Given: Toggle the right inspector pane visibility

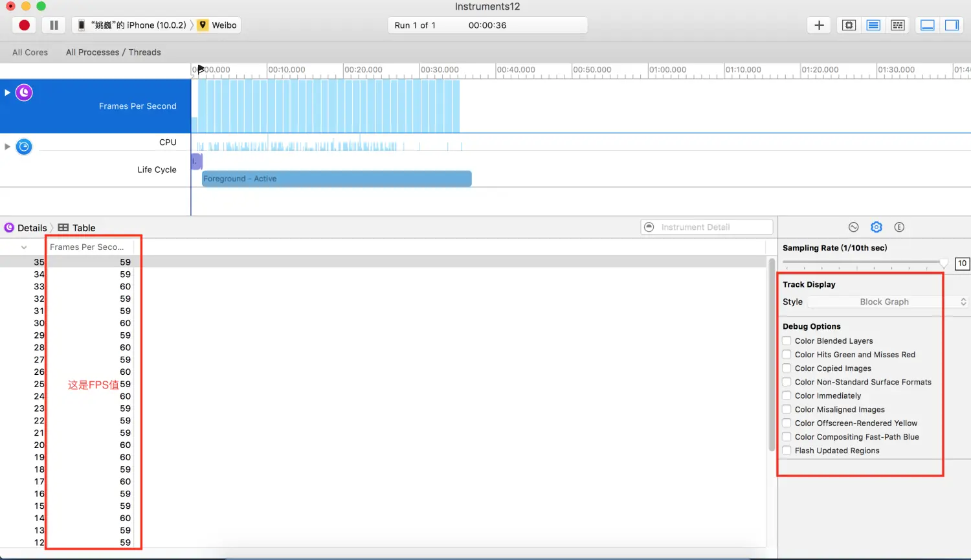Looking at the screenshot, I should pos(952,25).
